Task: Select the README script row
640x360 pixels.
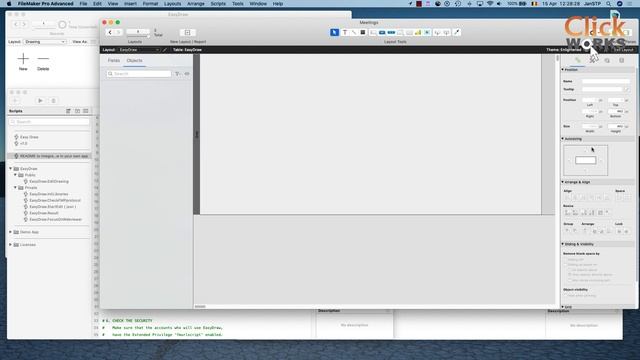Action: click(x=49, y=156)
